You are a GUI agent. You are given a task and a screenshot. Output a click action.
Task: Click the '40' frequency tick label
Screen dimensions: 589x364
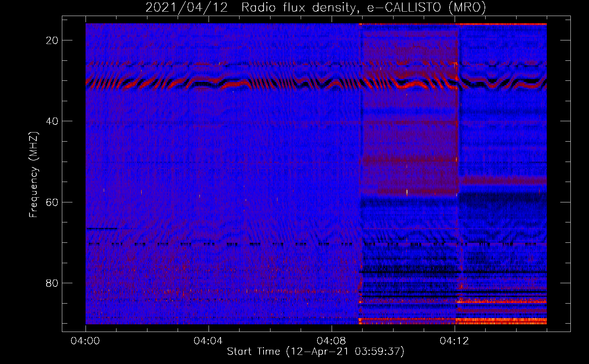point(52,121)
